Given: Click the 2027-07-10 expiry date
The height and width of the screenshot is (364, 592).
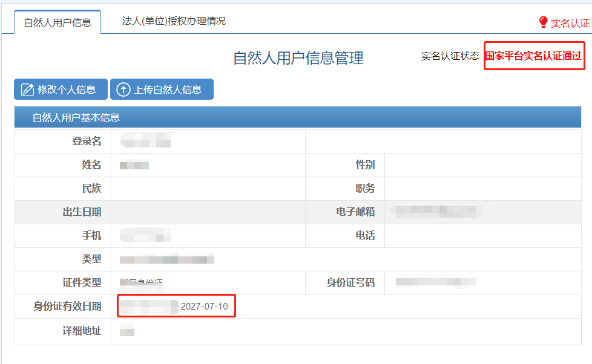Looking at the screenshot, I should click(204, 307).
